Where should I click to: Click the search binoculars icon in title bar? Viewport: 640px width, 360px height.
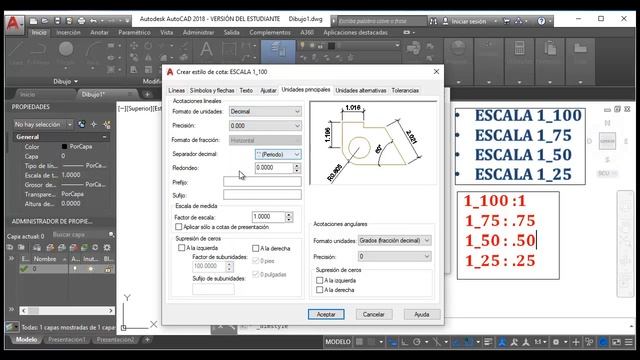[x=433, y=21]
